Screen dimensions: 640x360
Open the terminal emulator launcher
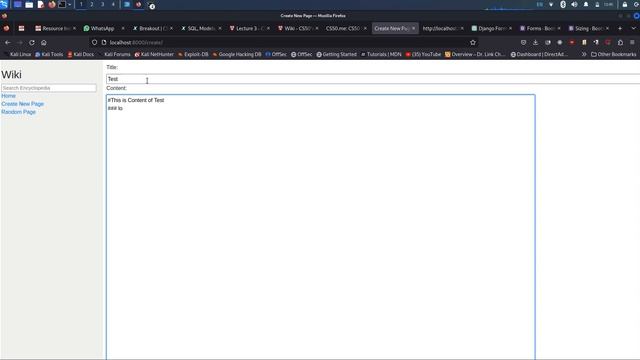[62, 4]
